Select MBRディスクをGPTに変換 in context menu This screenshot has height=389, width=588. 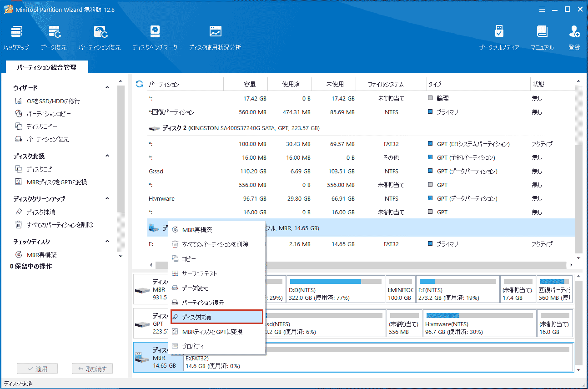click(217, 332)
